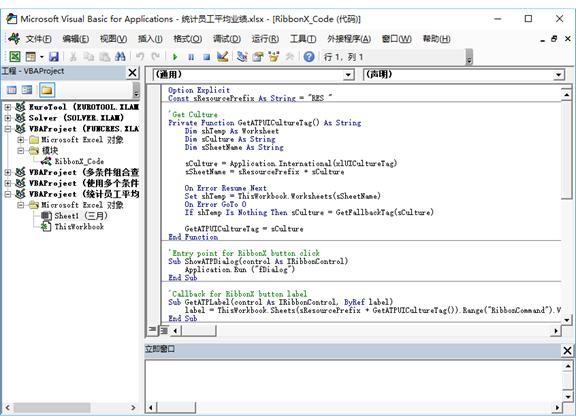The image size is (576, 419).
Task: Click the code window vertical scrollbar thumb
Action: [566, 151]
